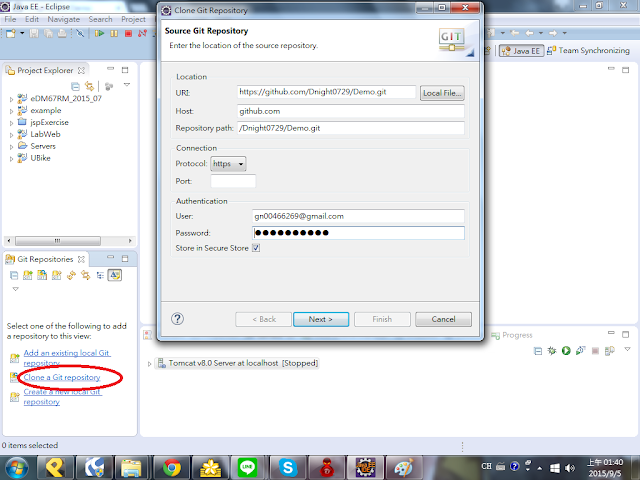Open Project Explorer View Menu triangle

[x=127, y=85]
